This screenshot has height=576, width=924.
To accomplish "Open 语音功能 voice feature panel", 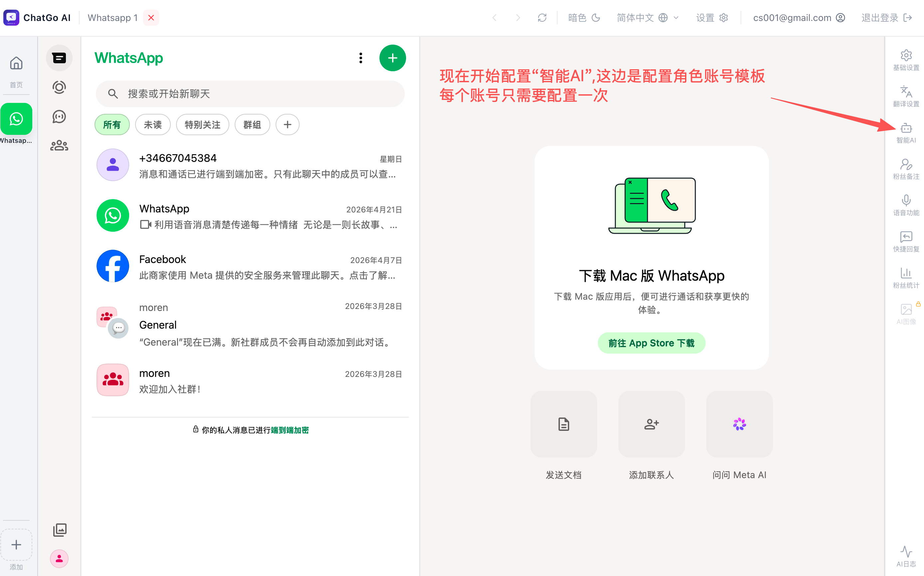I will click(906, 205).
